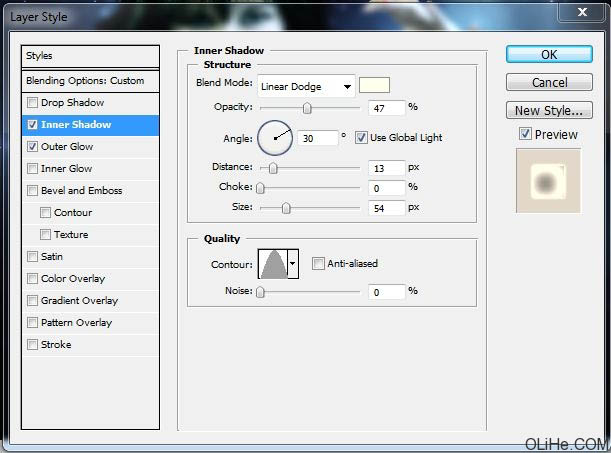Enable the Anti-aliased option
Image resolution: width=611 pixels, height=453 pixels.
[x=318, y=264]
